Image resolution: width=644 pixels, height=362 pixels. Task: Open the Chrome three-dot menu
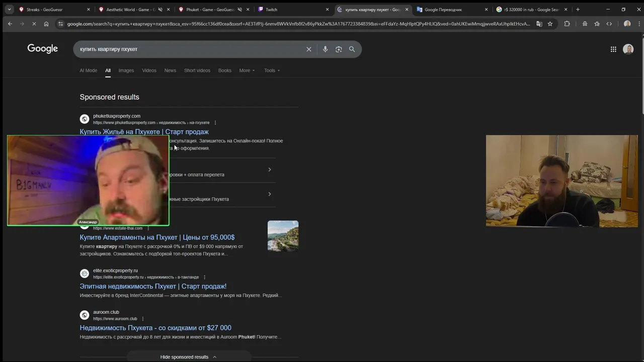coord(639,24)
